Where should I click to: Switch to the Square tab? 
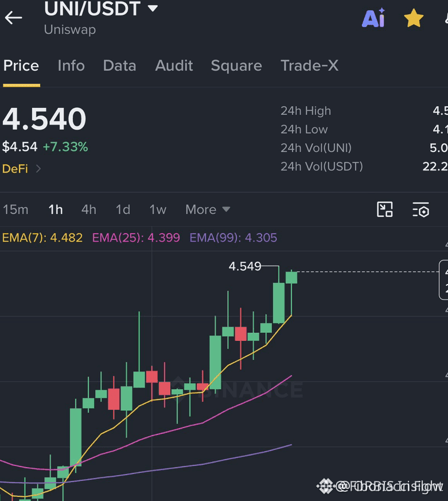point(236,66)
